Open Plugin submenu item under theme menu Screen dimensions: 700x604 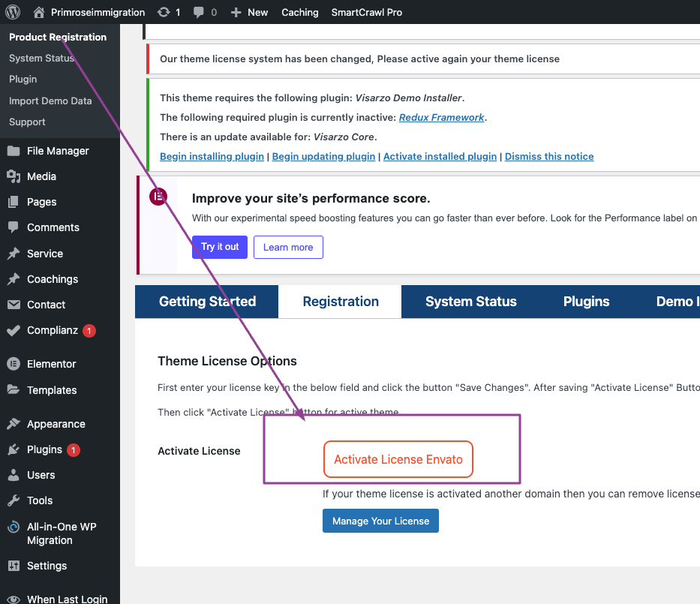click(x=23, y=79)
